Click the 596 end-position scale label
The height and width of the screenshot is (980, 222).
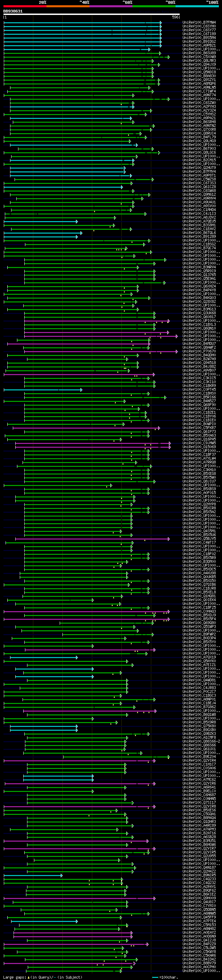click(x=175, y=17)
